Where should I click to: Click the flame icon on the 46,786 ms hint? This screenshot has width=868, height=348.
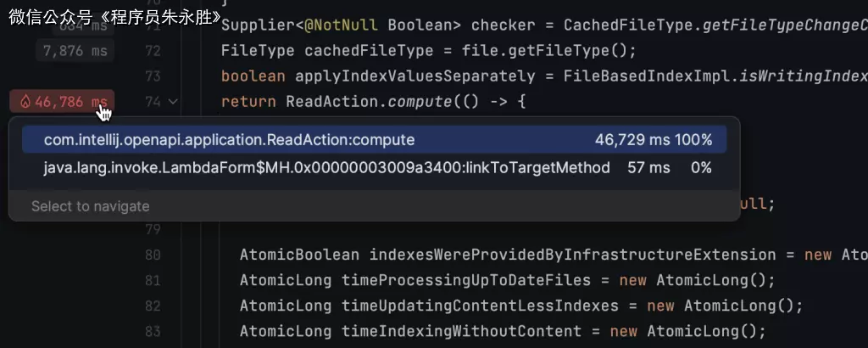click(x=25, y=102)
